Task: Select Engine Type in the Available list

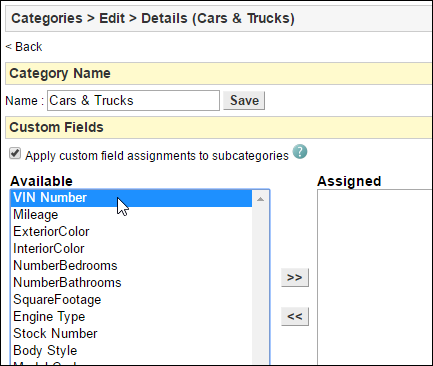Action: (x=132, y=317)
